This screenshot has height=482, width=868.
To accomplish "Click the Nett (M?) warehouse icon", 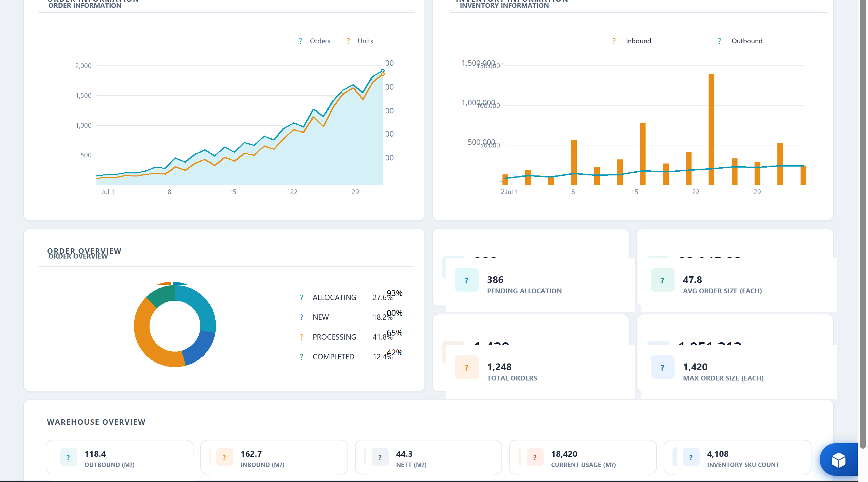I will click(x=380, y=457).
